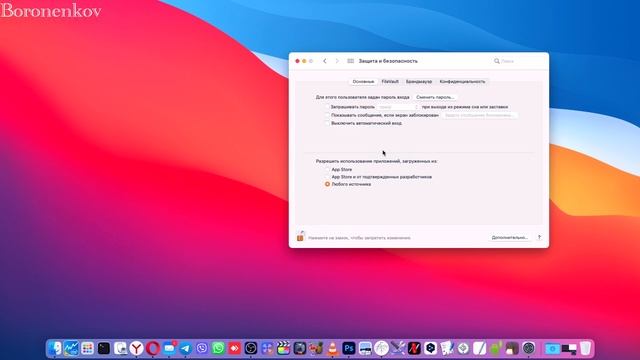640x360 pixels.
Task: Open Yandex Browser in the Dock
Action: [136, 348]
